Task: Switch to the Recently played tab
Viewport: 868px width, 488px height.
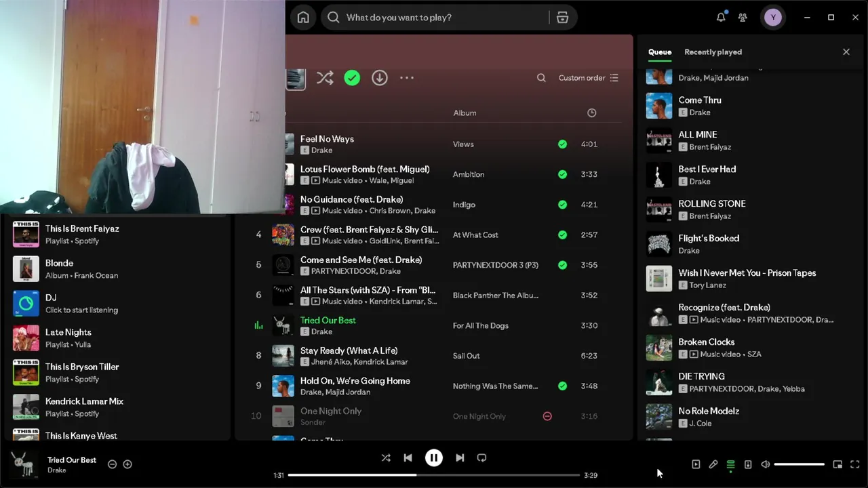Action: click(713, 52)
